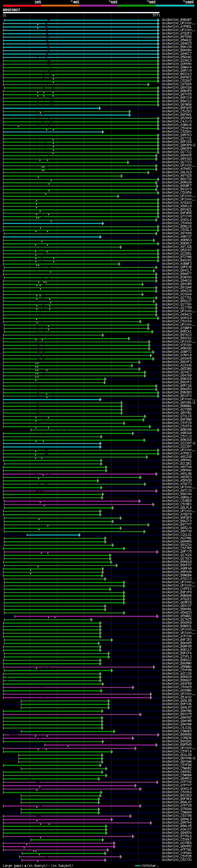Select label UniRef100_B9HVB0
The width and height of the screenshot is (197, 868).
pos(176,50)
